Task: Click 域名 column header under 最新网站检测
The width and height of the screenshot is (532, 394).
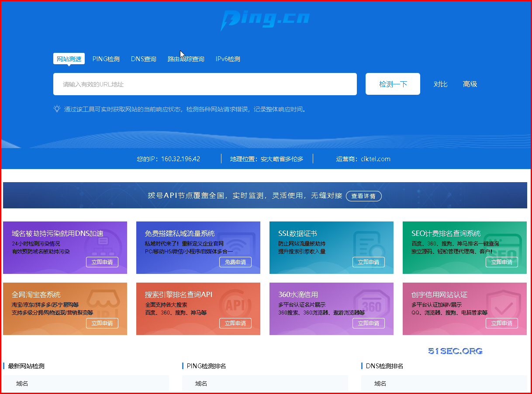Action: [22, 384]
